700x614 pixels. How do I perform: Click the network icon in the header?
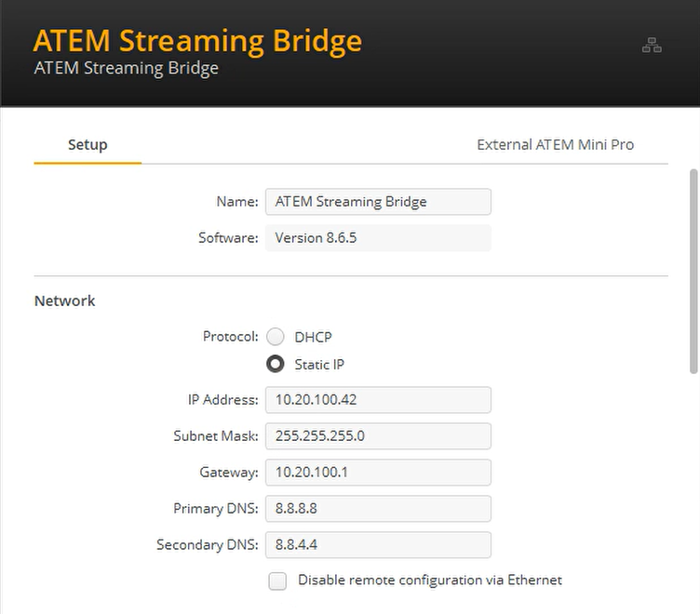pos(652,45)
